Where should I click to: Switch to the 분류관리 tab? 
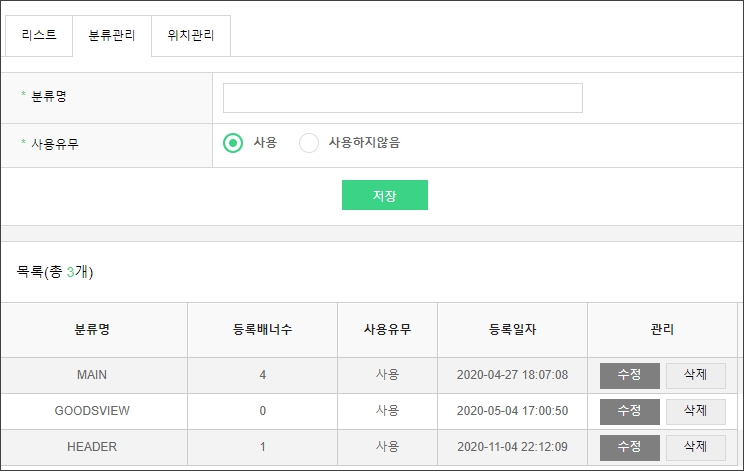tap(112, 35)
